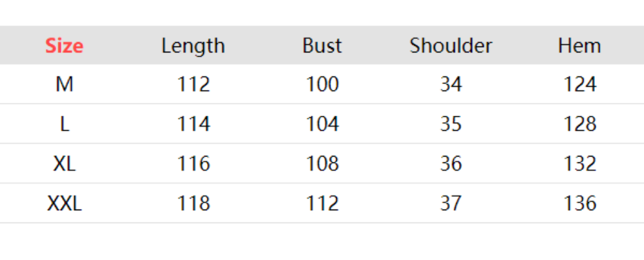This screenshot has height=260, width=644.
Task: Select the Length column header
Action: coord(193,46)
